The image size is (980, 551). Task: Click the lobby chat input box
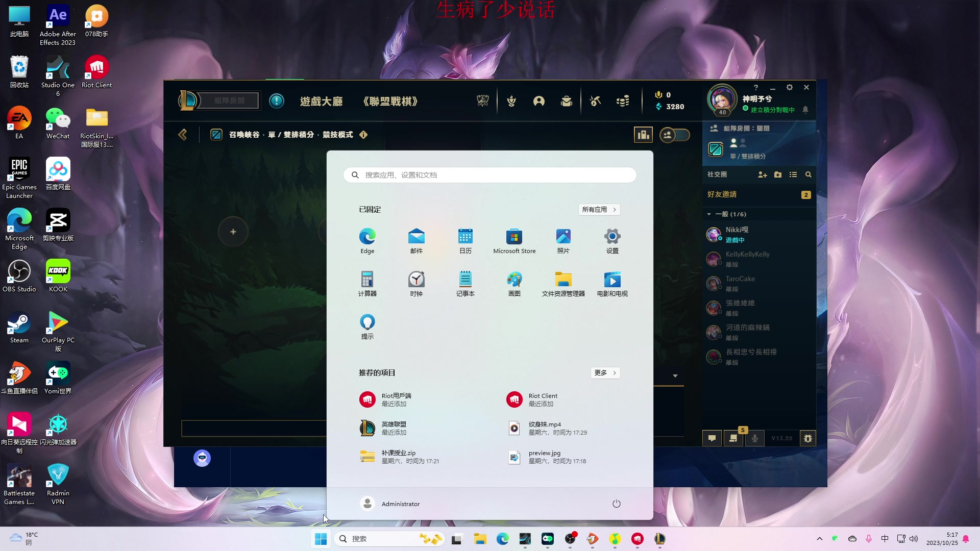tap(254, 429)
